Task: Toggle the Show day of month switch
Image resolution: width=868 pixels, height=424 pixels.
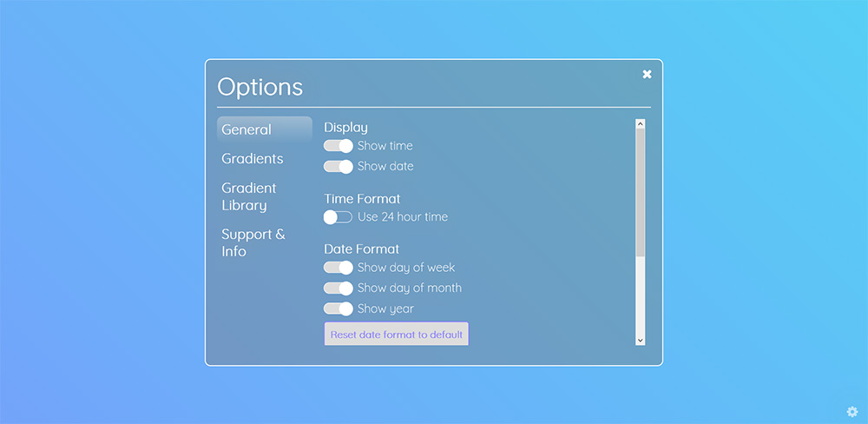Action: point(339,288)
